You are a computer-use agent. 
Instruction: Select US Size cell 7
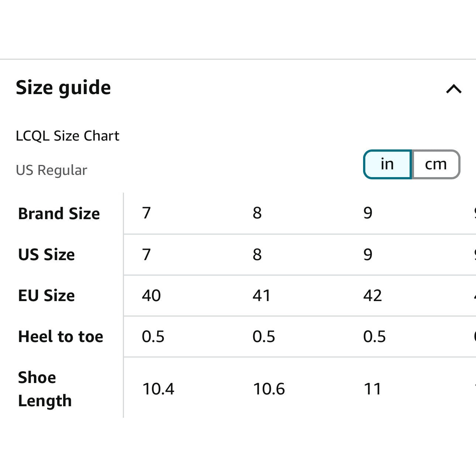tap(146, 255)
